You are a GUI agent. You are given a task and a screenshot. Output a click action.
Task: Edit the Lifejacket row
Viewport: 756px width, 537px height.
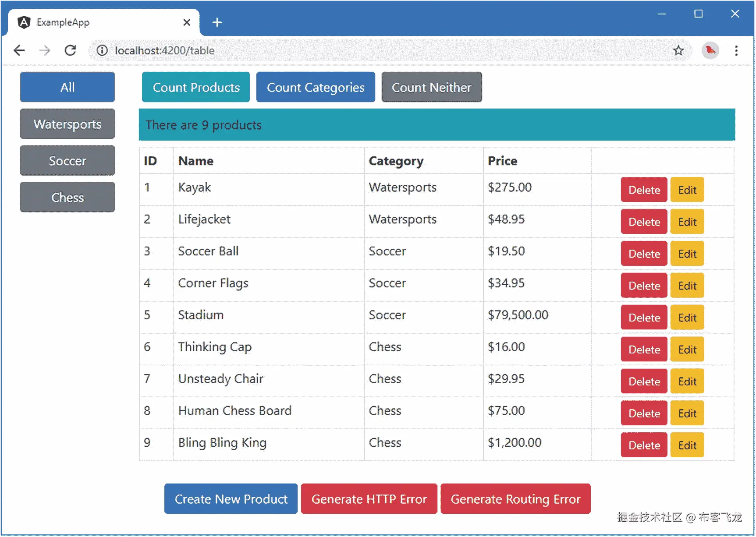point(687,222)
